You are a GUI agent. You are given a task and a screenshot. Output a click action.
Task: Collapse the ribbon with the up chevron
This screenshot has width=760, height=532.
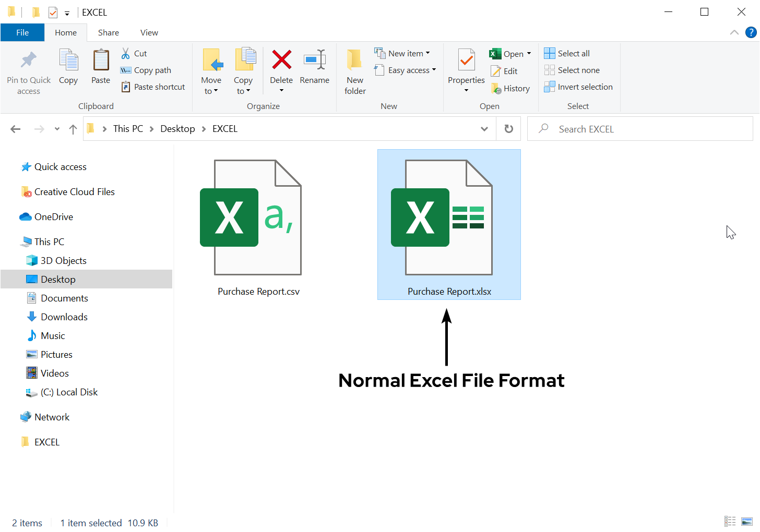734,32
